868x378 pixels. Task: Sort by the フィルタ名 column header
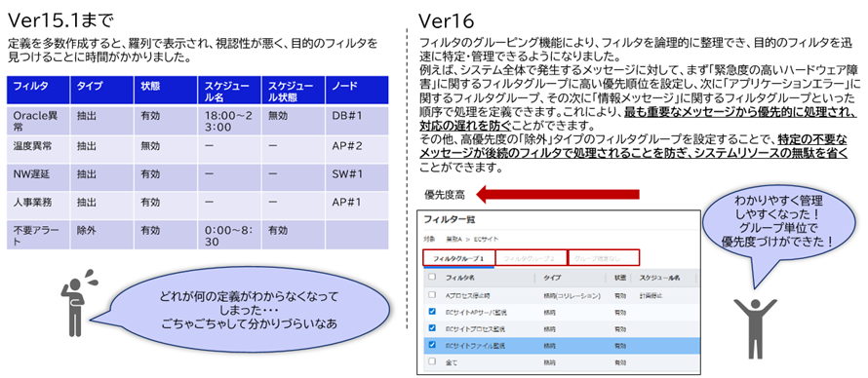pos(460,278)
